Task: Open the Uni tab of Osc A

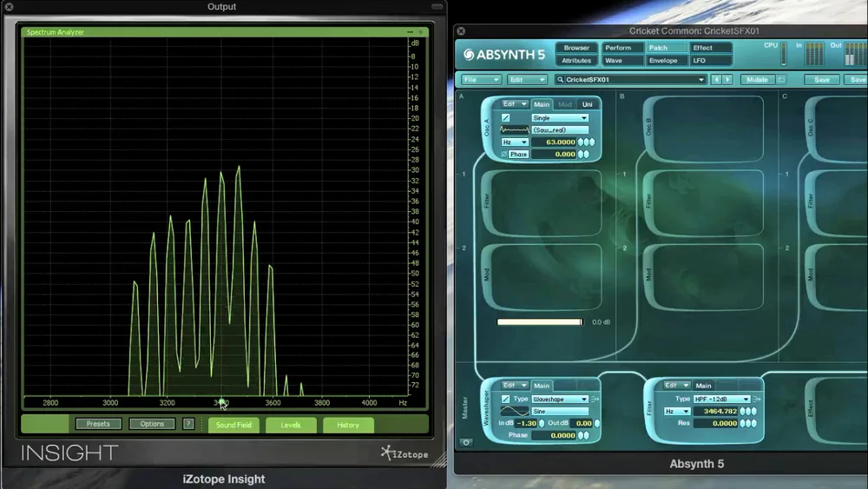Action: pyautogui.click(x=588, y=104)
